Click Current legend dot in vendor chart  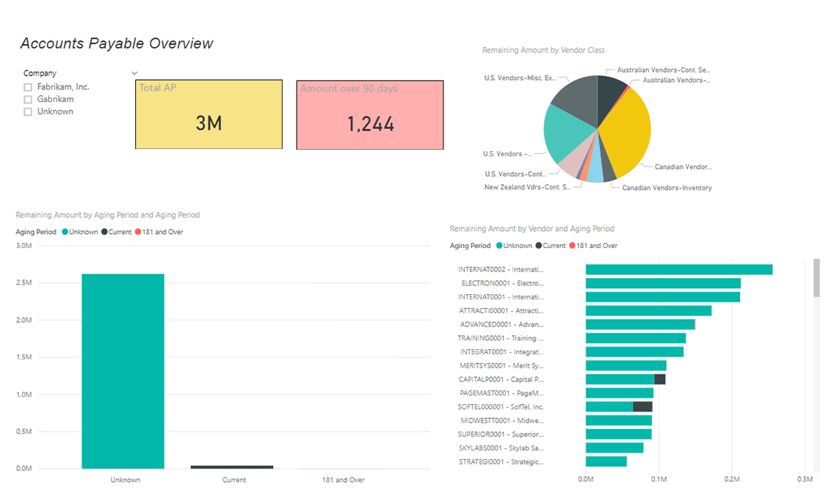coord(539,246)
